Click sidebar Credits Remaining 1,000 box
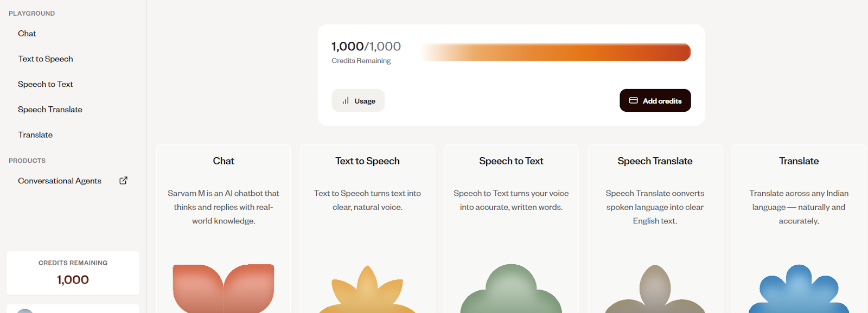The image size is (868, 313). point(73,273)
